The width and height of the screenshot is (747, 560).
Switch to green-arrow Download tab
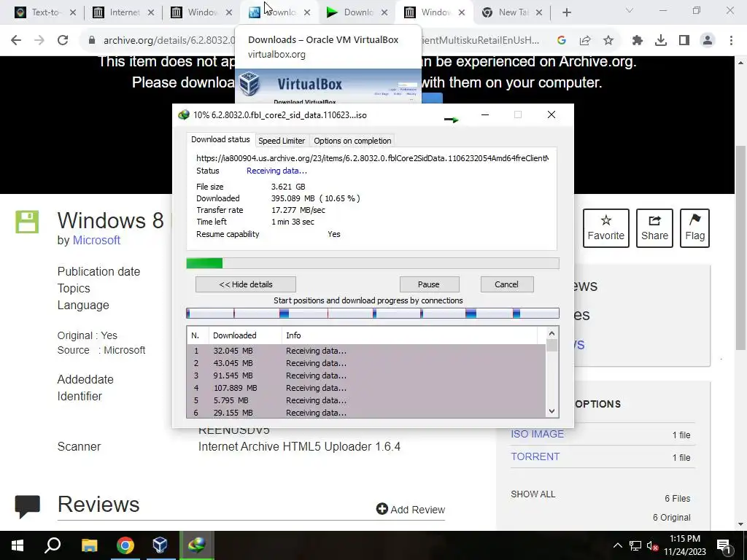(x=356, y=12)
